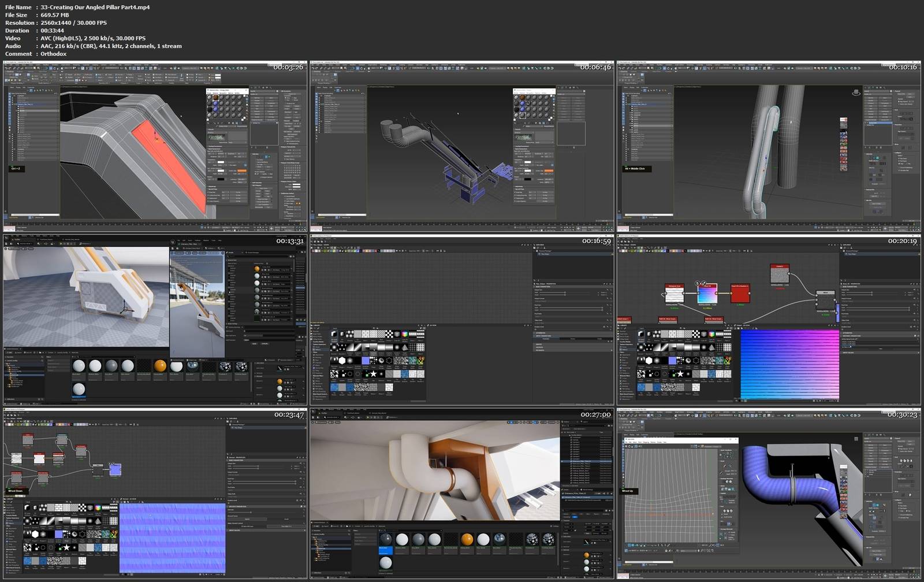The height and width of the screenshot is (582, 924).
Task: Click the "Wheel Down" overlay in the 00:23:47 frame
Action: [16, 491]
